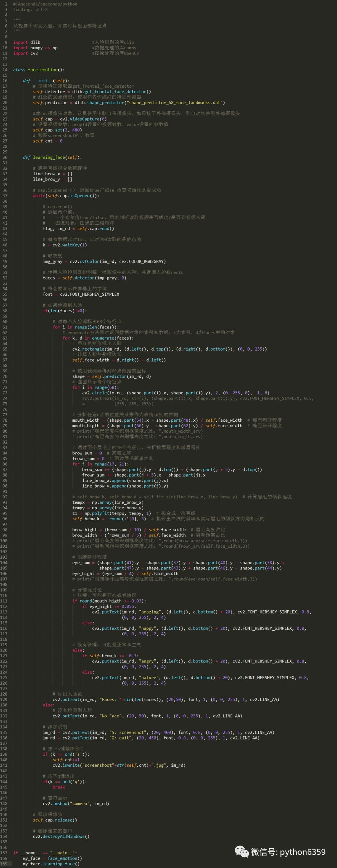
Task: Click the 'cv2.COLOR_RGB2GRAY' constant
Action: pyautogui.click(x=141, y=261)
